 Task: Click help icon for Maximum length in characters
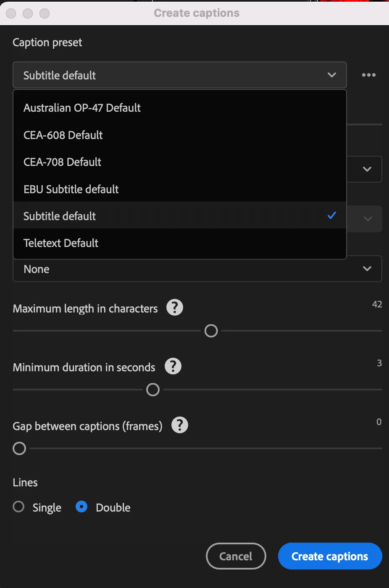pyautogui.click(x=175, y=307)
